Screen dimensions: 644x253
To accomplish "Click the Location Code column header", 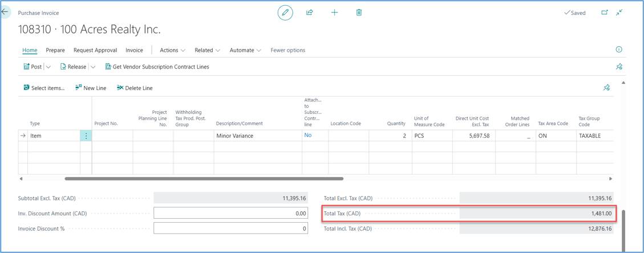I will 346,124.
